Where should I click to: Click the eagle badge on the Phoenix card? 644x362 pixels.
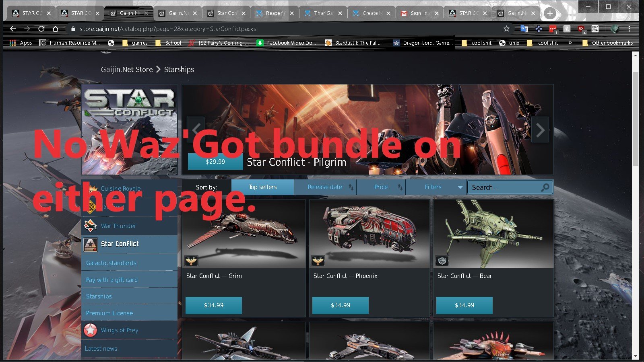pos(318,261)
